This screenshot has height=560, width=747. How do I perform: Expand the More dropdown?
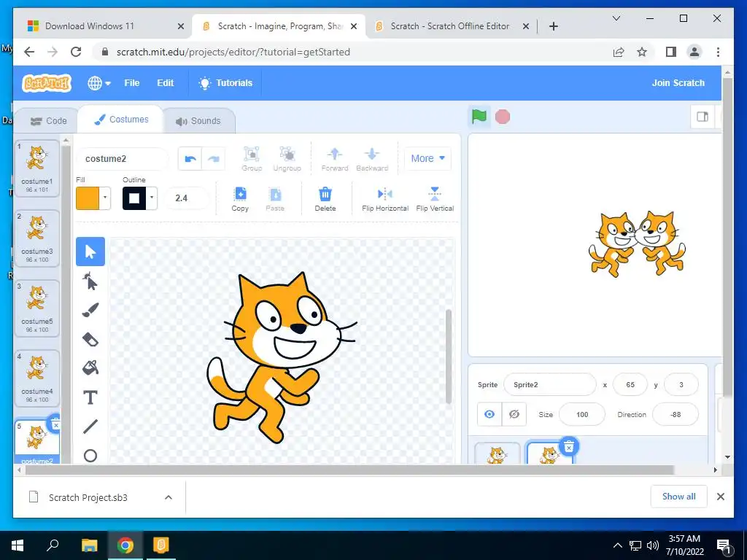click(x=427, y=158)
